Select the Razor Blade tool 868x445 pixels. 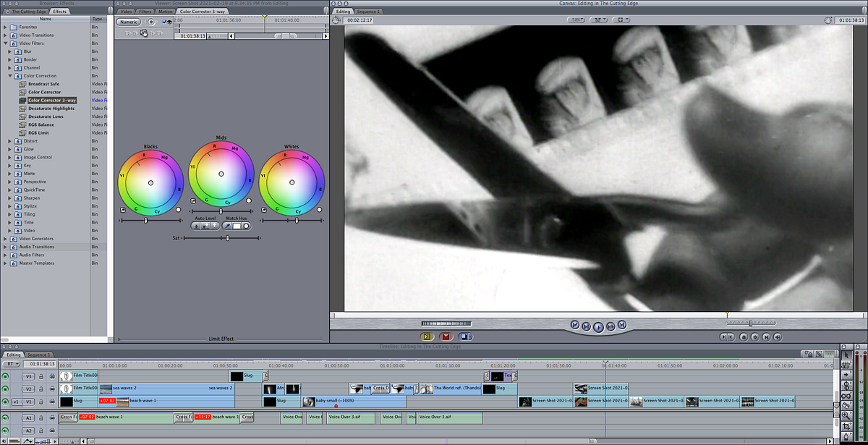click(847, 406)
